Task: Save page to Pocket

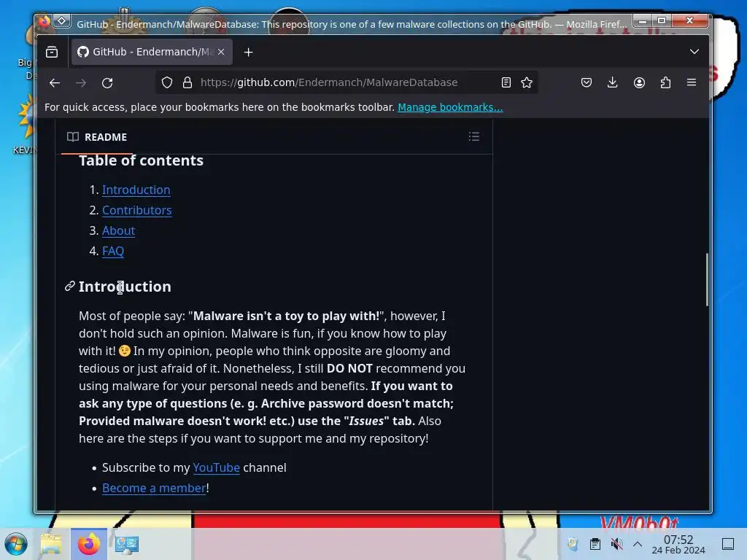Action: pyautogui.click(x=587, y=82)
